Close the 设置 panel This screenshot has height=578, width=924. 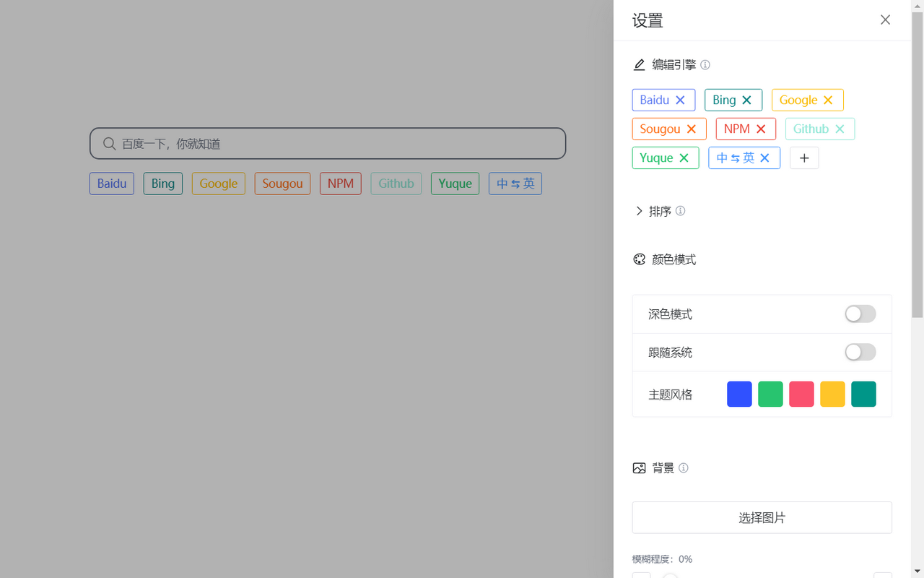point(885,20)
